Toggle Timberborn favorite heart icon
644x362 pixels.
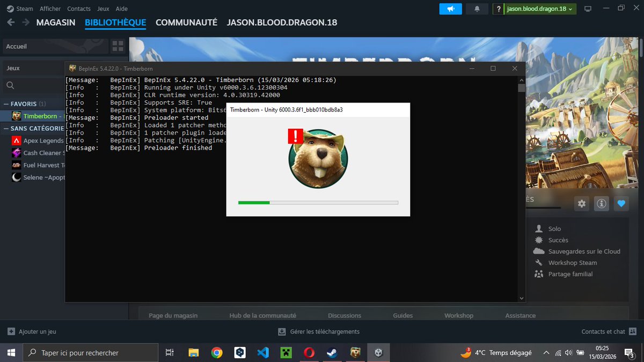click(621, 204)
